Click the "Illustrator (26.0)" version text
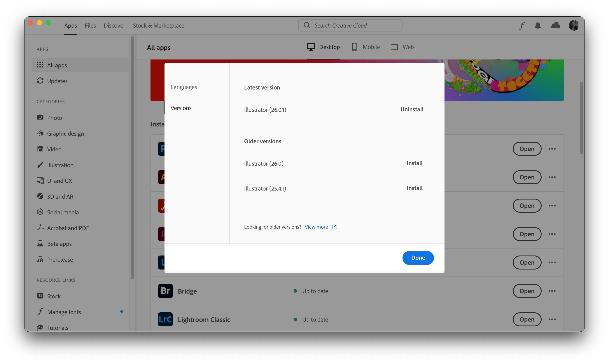This screenshot has width=609, height=364. click(264, 164)
